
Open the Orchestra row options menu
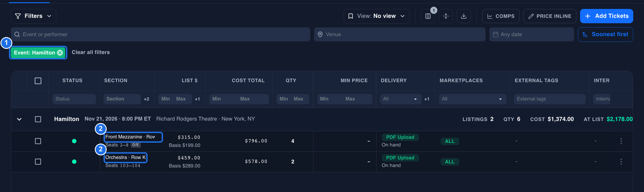pyautogui.click(x=621, y=162)
